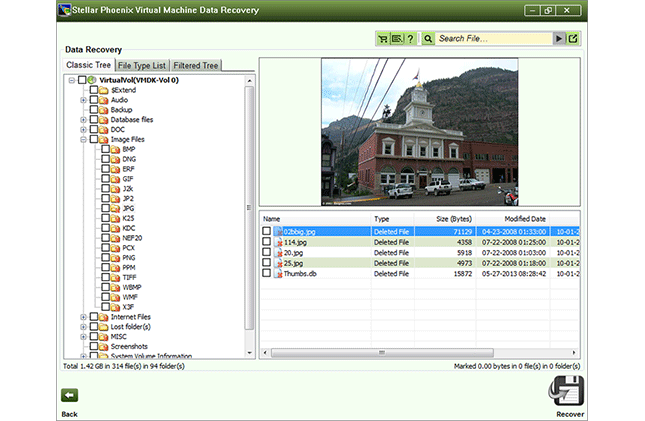Check the Thumbs.db file checkbox
Screen dimensions: 645x421
(267, 273)
